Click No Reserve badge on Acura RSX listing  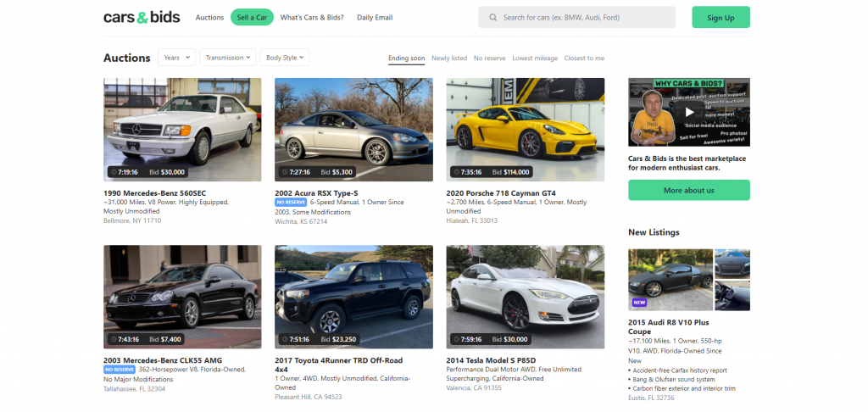pyautogui.click(x=292, y=202)
